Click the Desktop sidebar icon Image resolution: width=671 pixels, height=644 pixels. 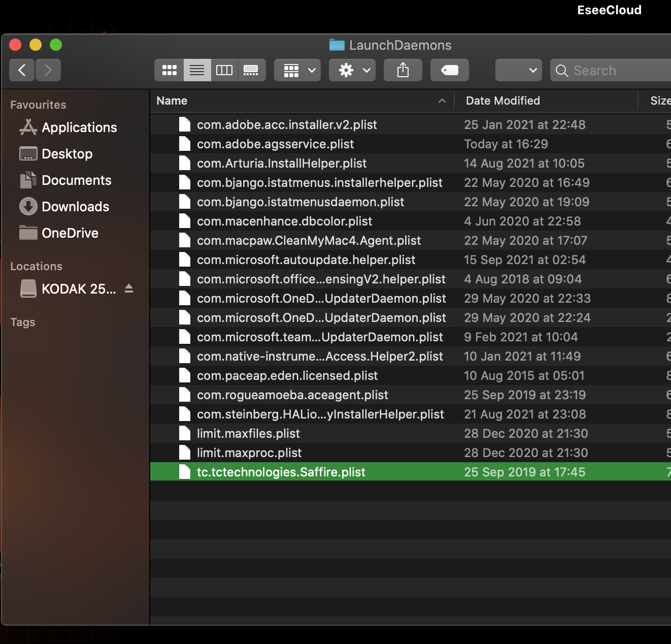[x=28, y=153]
